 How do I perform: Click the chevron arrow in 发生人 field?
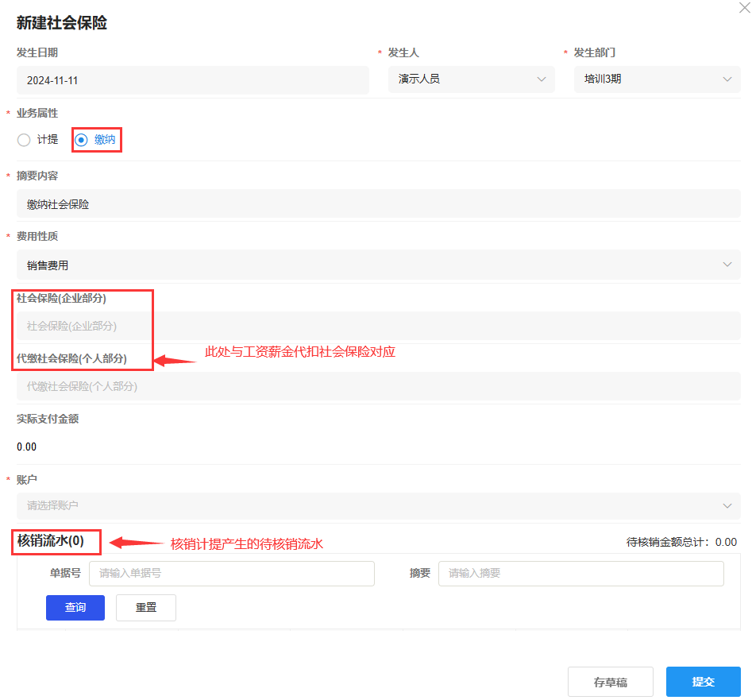pos(542,79)
